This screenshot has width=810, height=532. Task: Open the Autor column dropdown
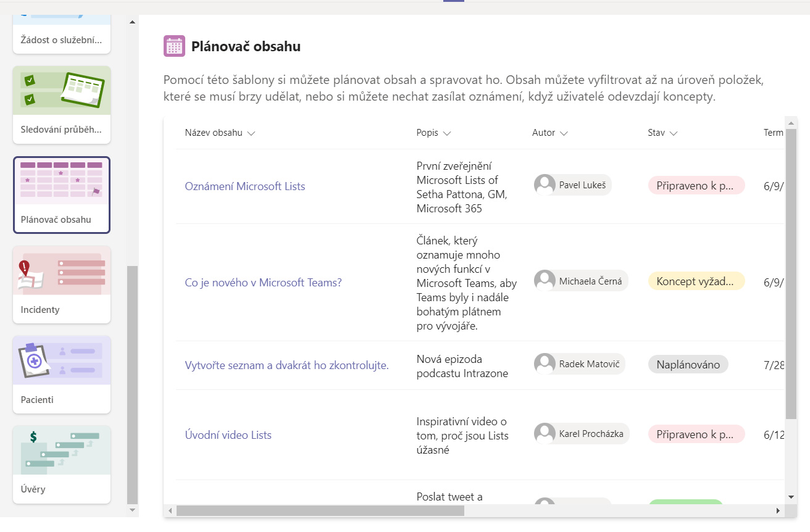[x=564, y=133]
